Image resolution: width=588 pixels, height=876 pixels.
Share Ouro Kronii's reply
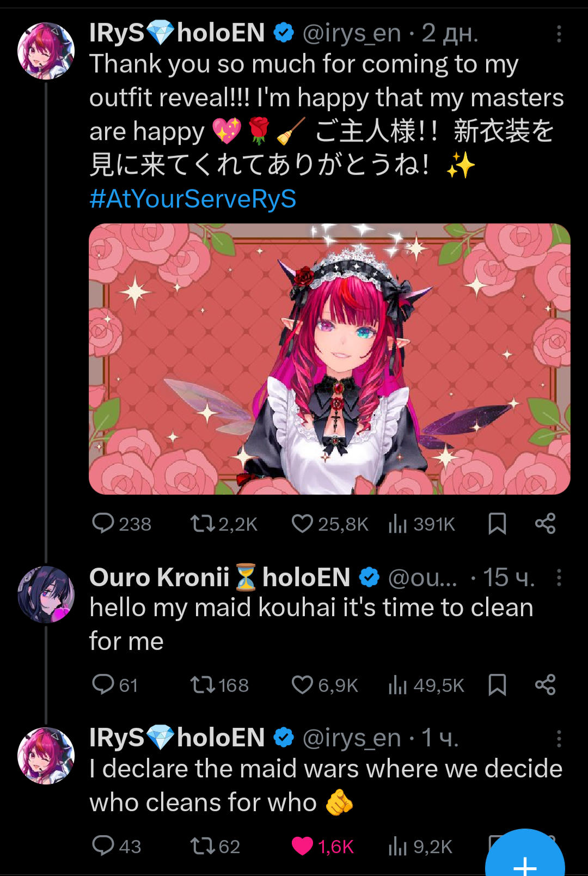click(x=545, y=685)
